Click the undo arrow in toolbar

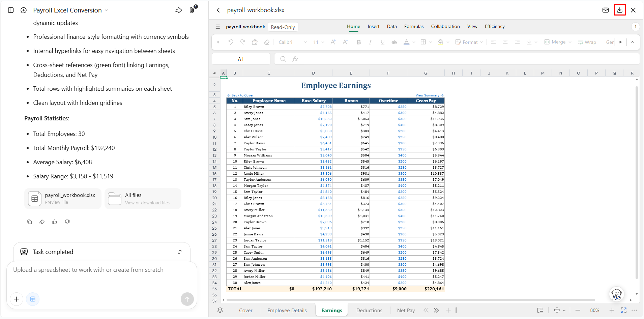(231, 42)
